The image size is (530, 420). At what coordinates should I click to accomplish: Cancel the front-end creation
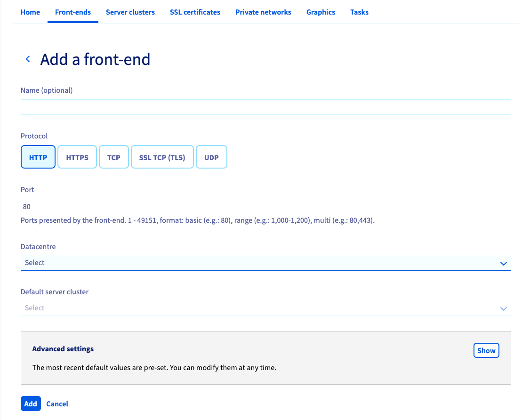57,404
